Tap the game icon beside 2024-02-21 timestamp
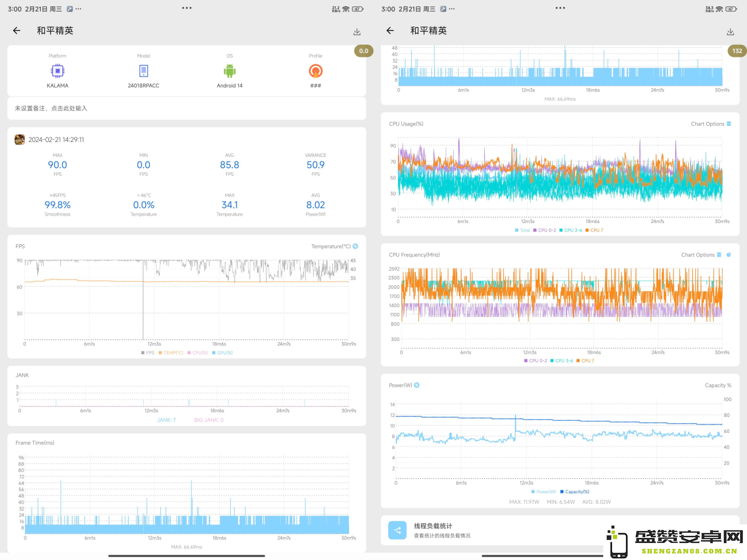 pyautogui.click(x=20, y=140)
